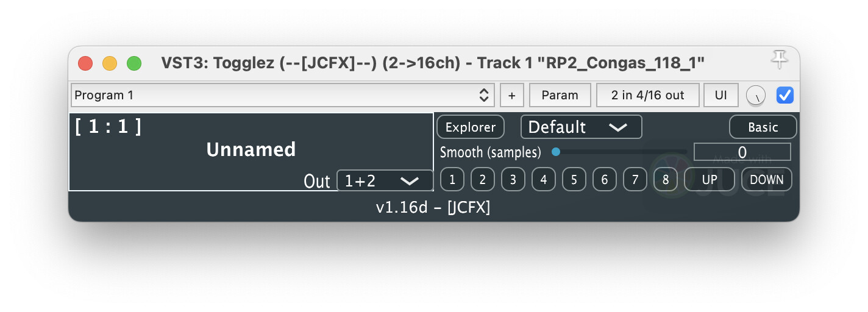868x312 pixels.
Task: Click the Smooth samples slider handle
Action: point(556,152)
